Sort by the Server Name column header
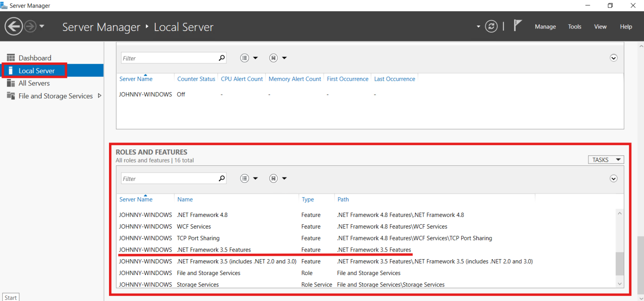The height and width of the screenshot is (301, 644). click(135, 199)
